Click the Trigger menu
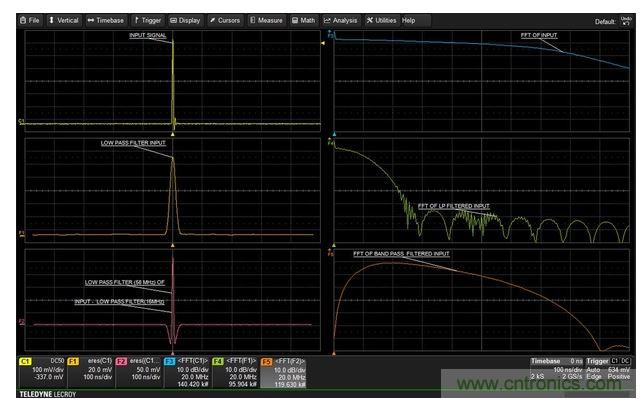This screenshot has height=399, width=641. 148,20
